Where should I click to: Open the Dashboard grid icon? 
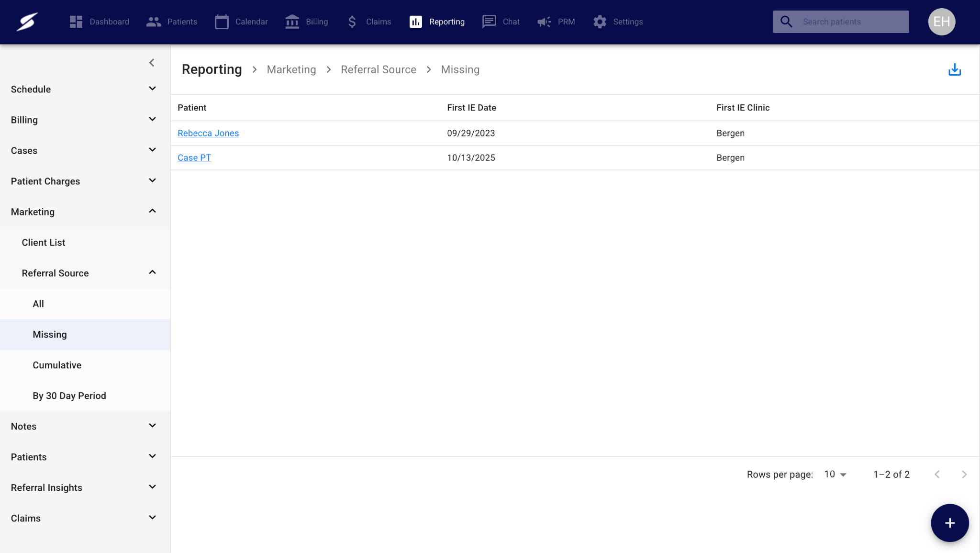click(76, 22)
